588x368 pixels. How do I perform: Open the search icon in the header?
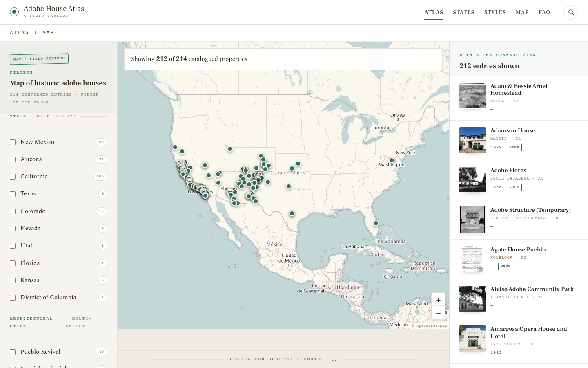click(571, 12)
